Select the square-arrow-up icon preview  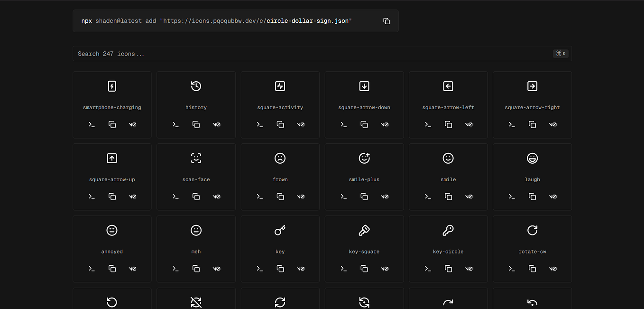(x=112, y=158)
